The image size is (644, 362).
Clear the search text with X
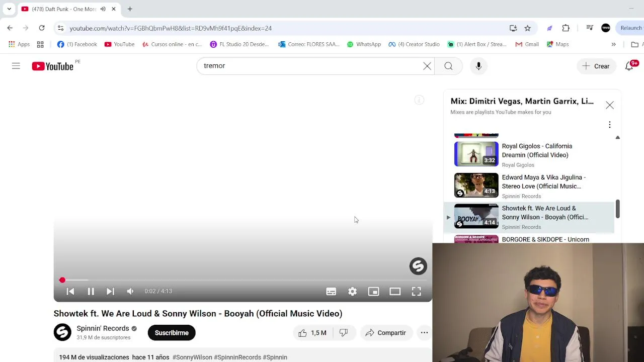(x=427, y=66)
